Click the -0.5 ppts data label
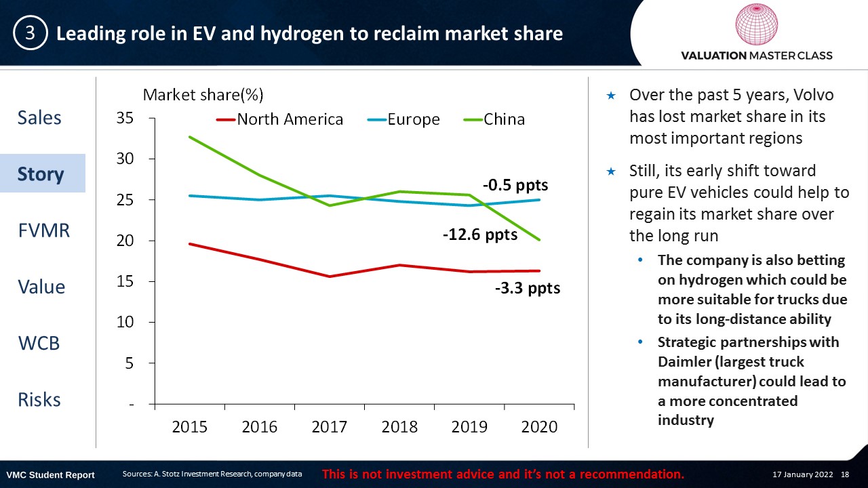Image resolution: width=868 pixels, height=488 pixels. pyautogui.click(x=515, y=184)
